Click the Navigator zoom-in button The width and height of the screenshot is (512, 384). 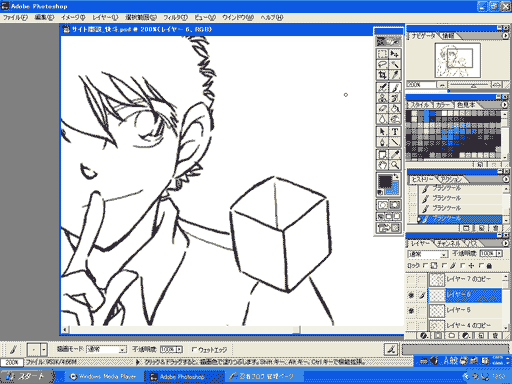[x=497, y=85]
